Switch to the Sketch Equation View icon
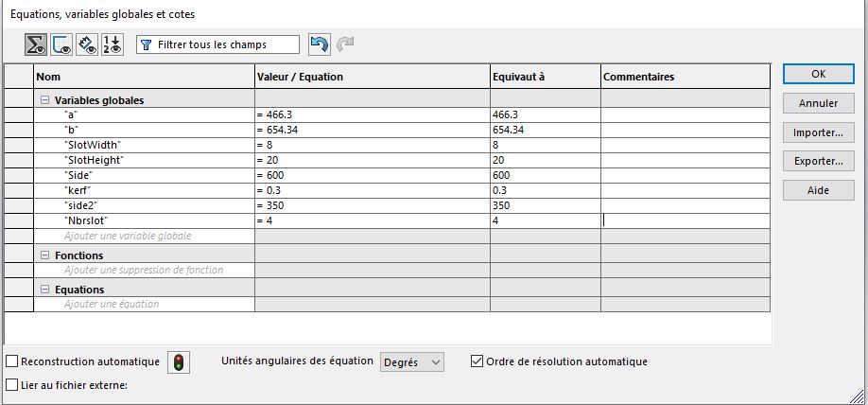This screenshot has width=868, height=405. tap(62, 44)
